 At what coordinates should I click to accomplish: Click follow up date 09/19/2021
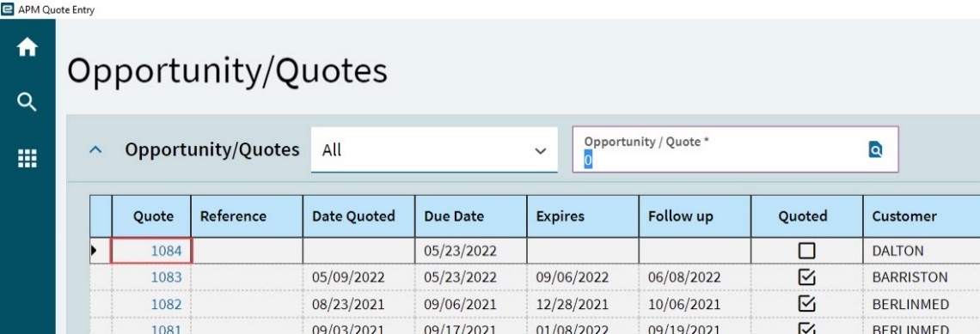click(695, 326)
